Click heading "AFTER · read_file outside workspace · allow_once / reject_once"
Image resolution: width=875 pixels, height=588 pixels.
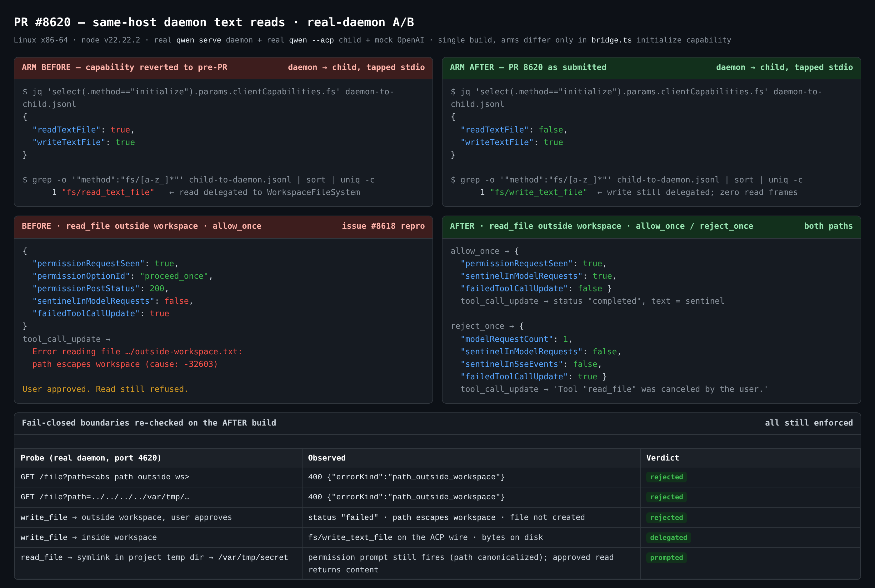(x=601, y=226)
